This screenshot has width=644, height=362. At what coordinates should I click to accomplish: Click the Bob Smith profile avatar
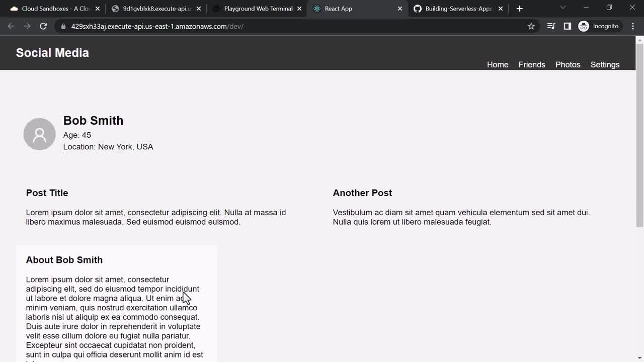click(39, 134)
